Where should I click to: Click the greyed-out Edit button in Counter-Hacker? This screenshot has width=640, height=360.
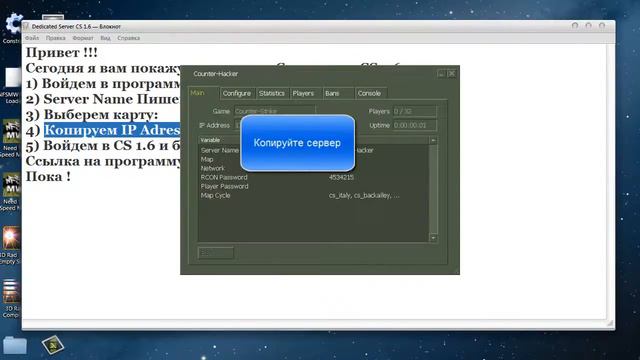[216, 253]
